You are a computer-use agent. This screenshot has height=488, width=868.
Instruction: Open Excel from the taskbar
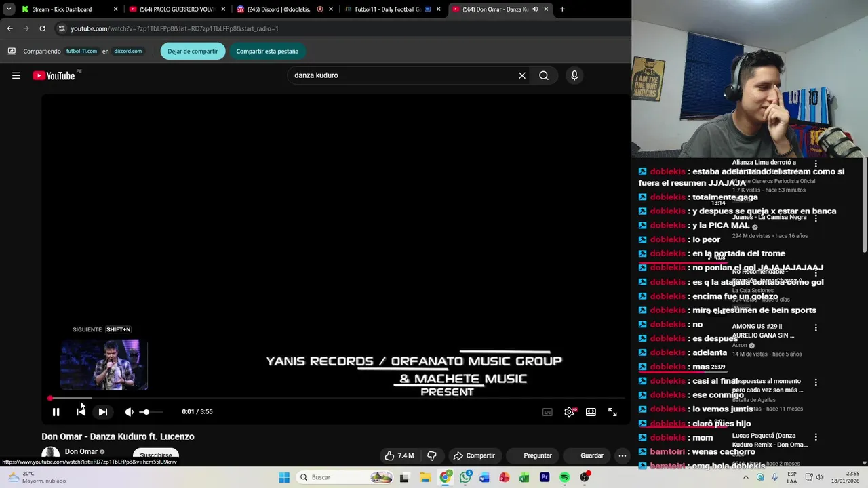[x=524, y=477]
